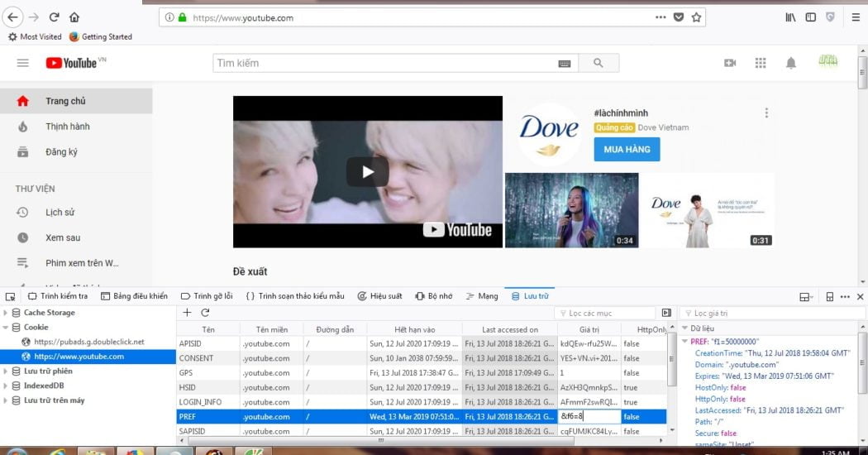Screen dimensions: 868x455
Task: Open page actions three-dot menu in address bar
Action: click(x=661, y=17)
